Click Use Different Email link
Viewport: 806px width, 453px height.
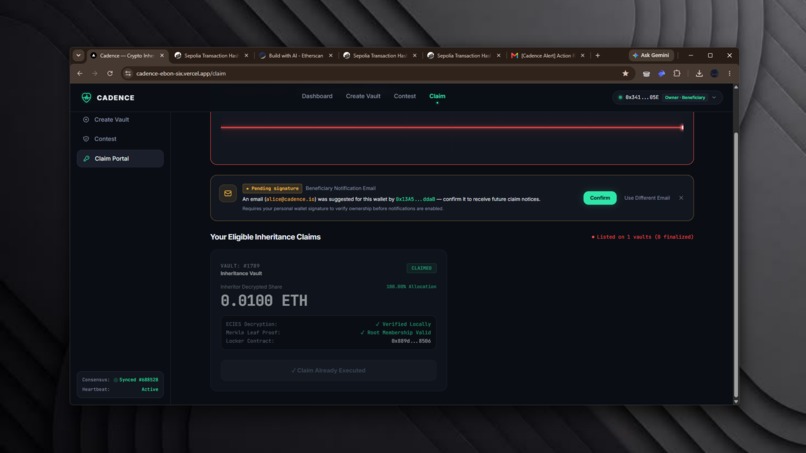(647, 198)
